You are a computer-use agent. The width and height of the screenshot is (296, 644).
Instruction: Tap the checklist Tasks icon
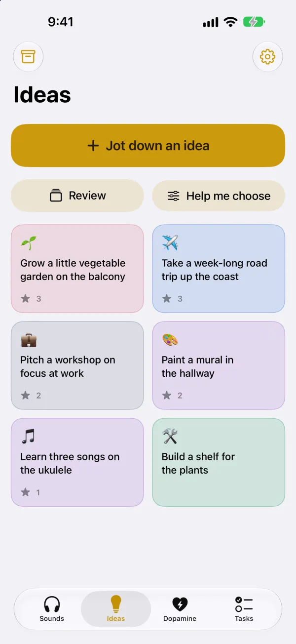(244, 604)
